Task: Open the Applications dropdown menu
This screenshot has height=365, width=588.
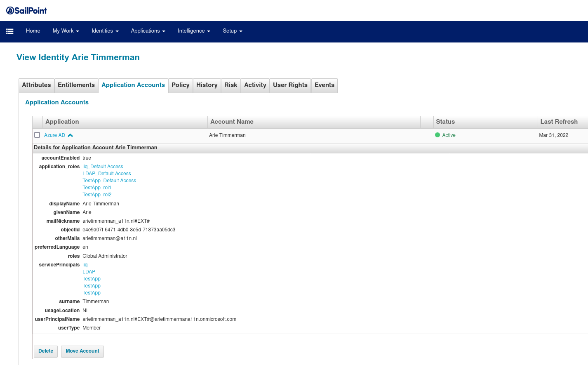Action: (148, 31)
